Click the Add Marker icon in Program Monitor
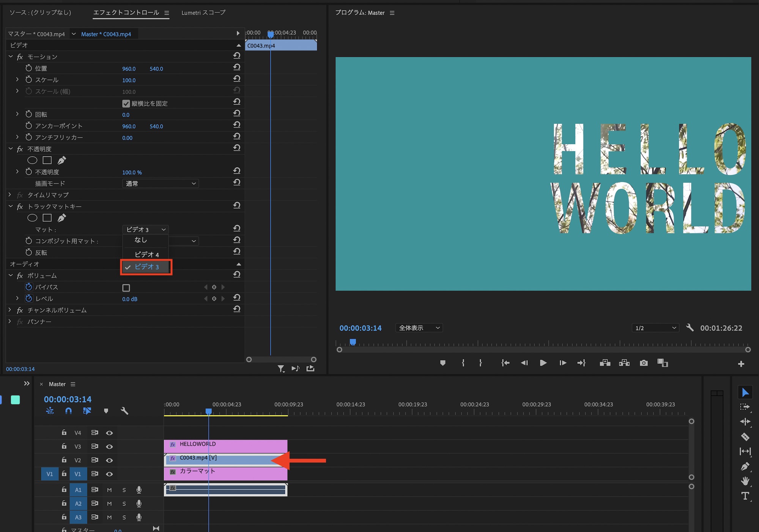 (442, 363)
